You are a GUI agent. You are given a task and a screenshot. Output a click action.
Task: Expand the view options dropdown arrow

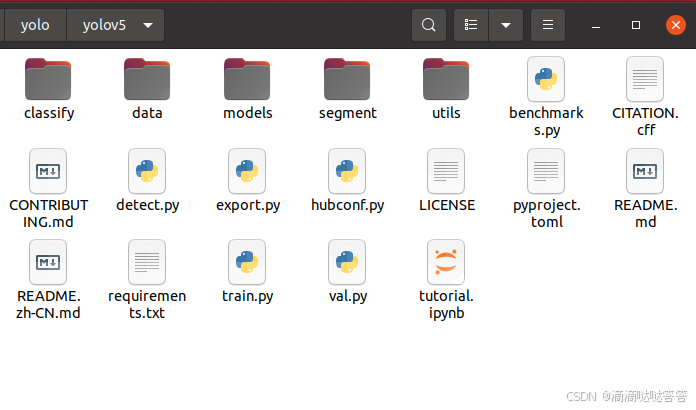click(506, 25)
